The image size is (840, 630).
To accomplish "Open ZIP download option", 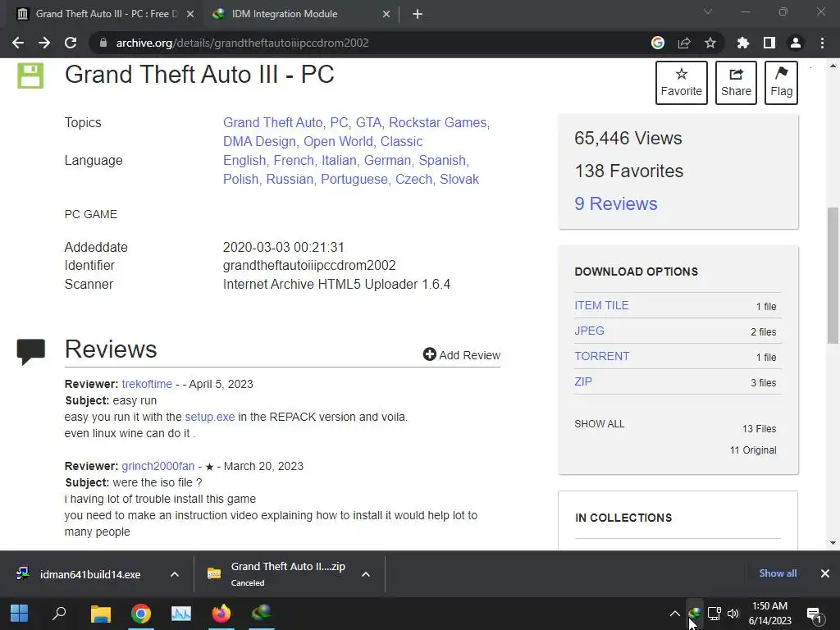I will (583, 381).
